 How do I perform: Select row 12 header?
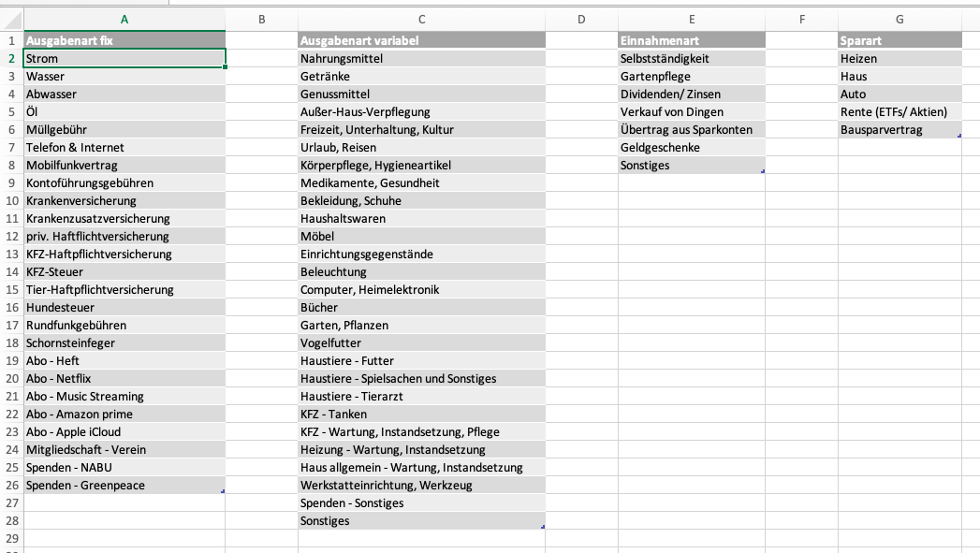tap(12, 236)
